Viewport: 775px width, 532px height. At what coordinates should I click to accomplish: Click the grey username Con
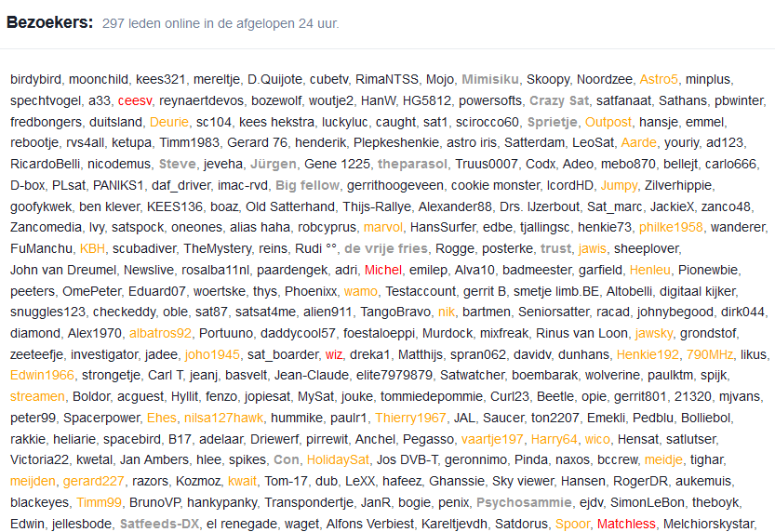[x=287, y=459]
